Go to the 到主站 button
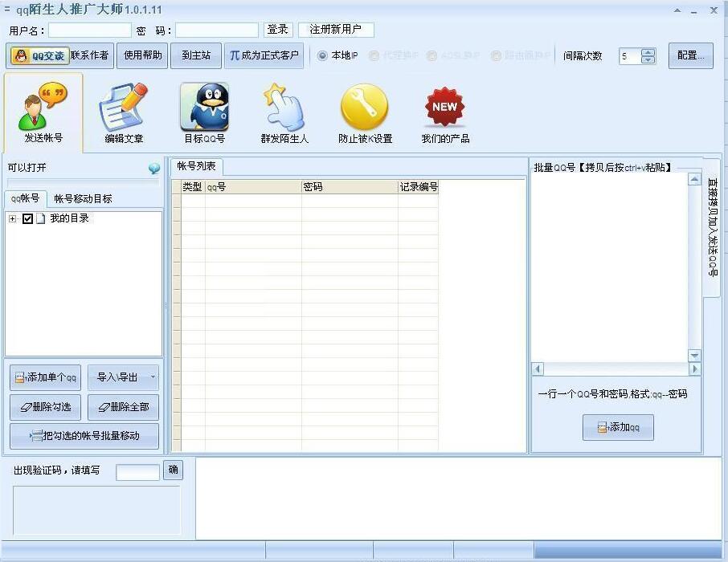Screen dimensions: 728x562 click(196, 55)
